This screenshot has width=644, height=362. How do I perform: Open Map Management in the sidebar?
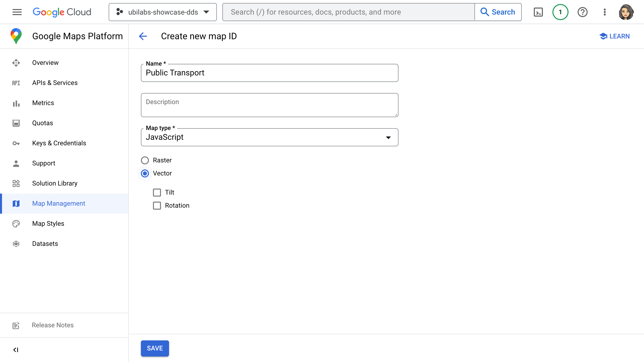(64, 203)
